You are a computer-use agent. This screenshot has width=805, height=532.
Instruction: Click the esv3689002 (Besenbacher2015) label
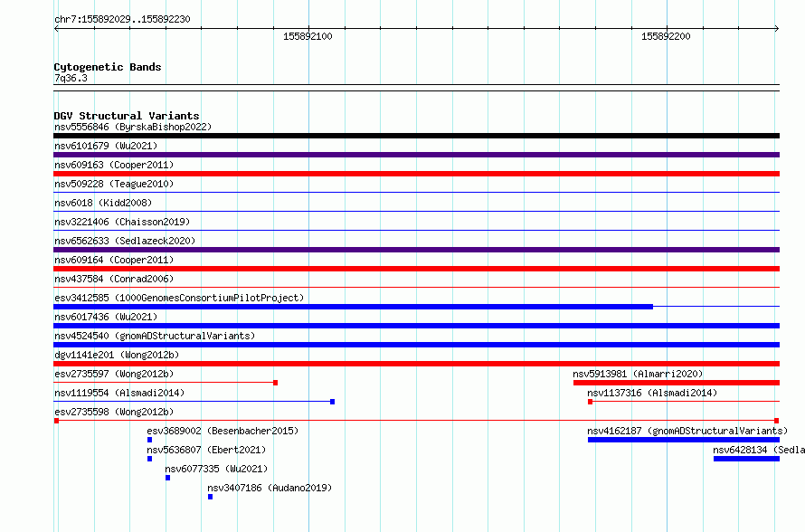(223, 431)
